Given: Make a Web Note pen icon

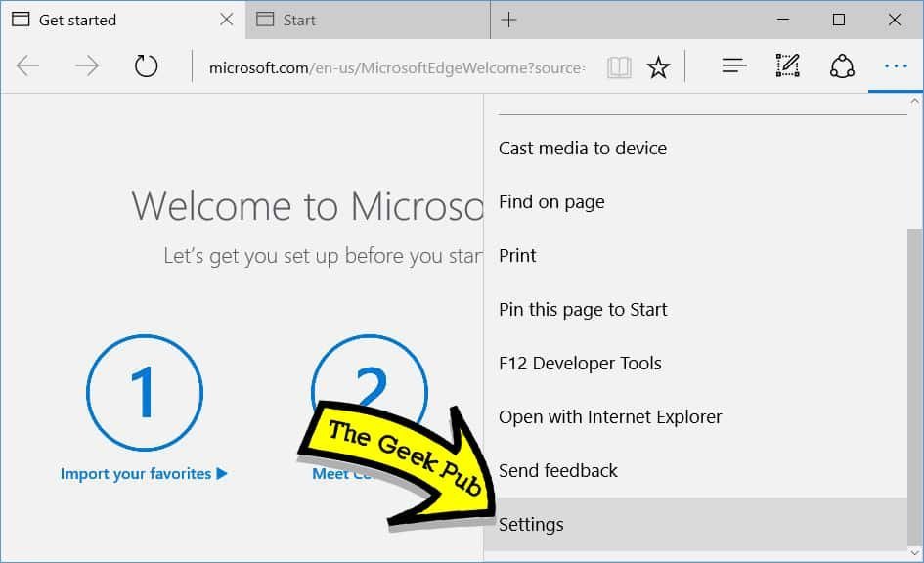Looking at the screenshot, I should coord(787,65).
